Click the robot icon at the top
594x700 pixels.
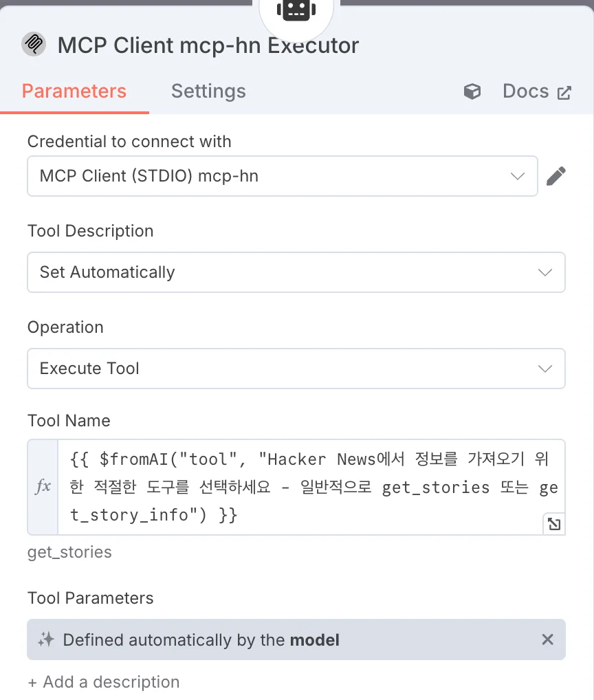pos(296,10)
